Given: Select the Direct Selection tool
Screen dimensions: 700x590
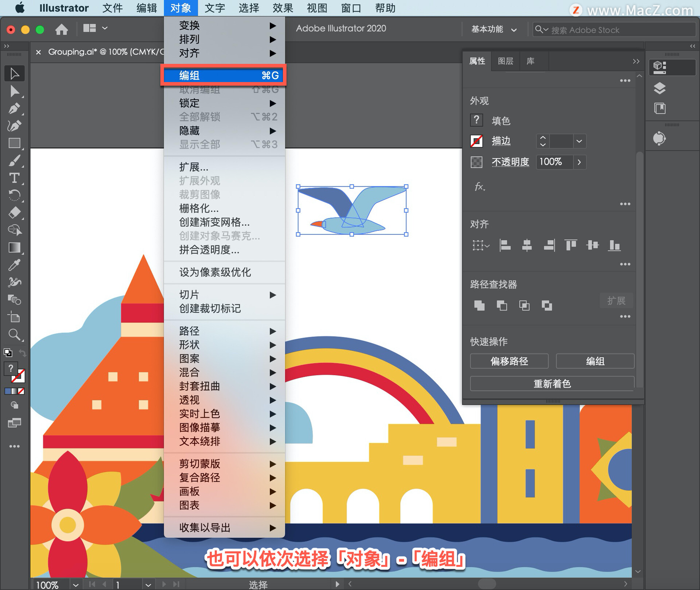Looking at the screenshot, I should click(14, 91).
